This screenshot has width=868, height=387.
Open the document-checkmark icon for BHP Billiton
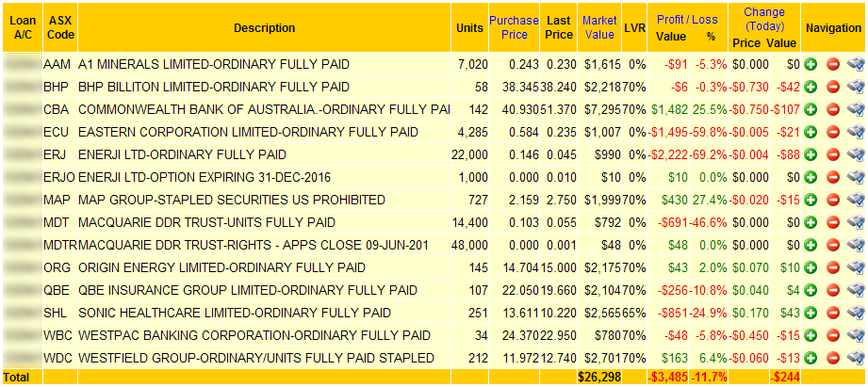856,87
